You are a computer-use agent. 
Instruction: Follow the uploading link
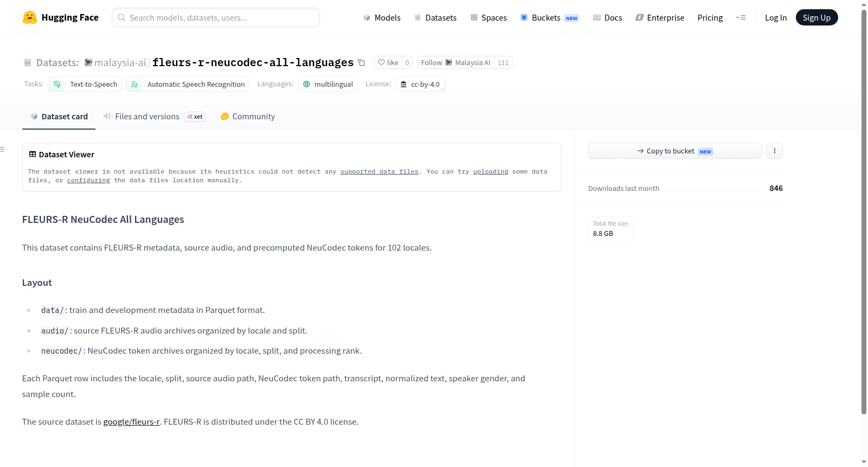click(x=490, y=171)
